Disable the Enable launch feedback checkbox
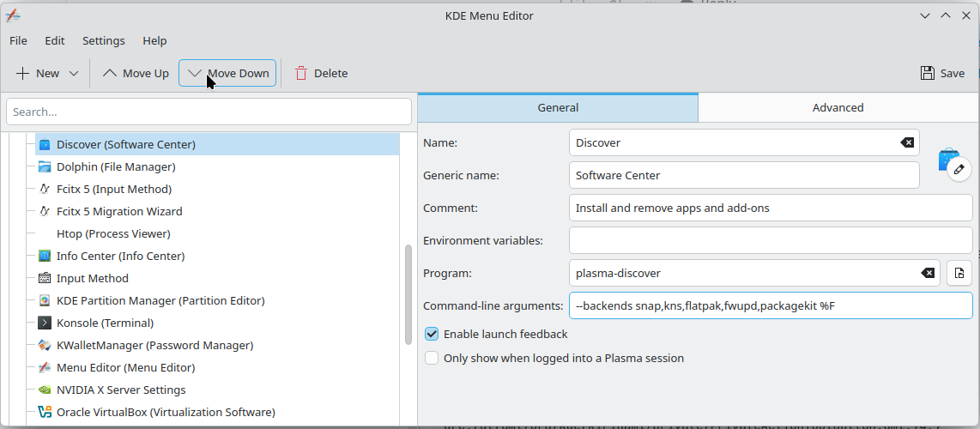 tap(432, 334)
